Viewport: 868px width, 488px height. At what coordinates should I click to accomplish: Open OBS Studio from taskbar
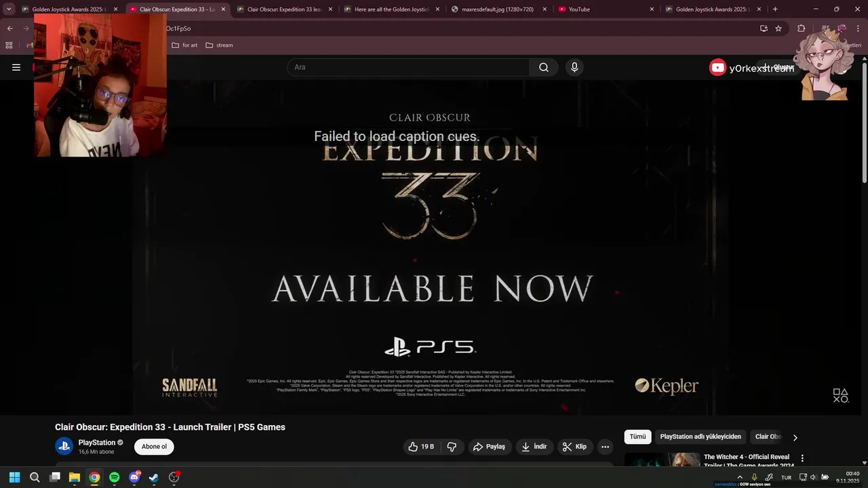click(174, 477)
